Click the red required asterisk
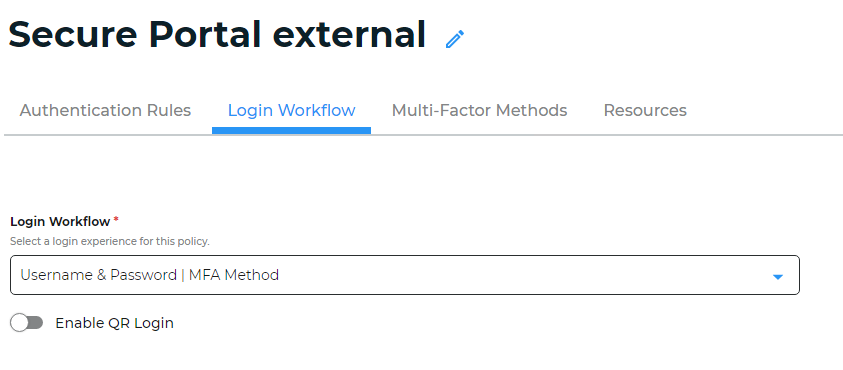 tap(116, 220)
